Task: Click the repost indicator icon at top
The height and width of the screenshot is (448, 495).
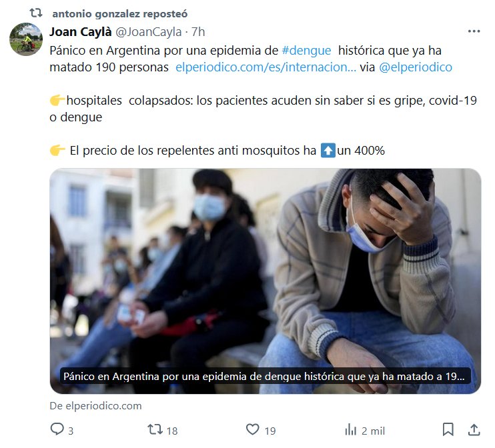Action: click(35, 13)
